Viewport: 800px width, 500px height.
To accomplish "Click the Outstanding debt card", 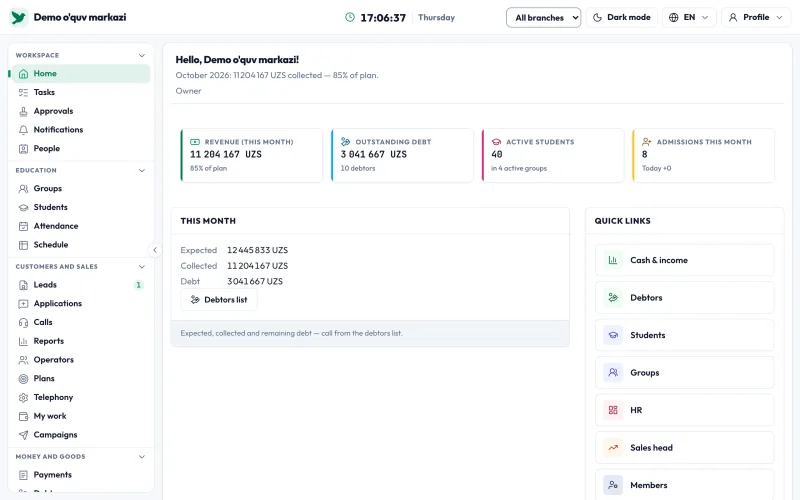I will coord(402,156).
